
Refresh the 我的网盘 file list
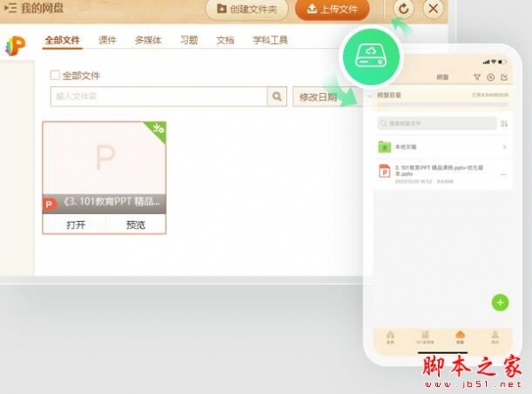(x=403, y=9)
